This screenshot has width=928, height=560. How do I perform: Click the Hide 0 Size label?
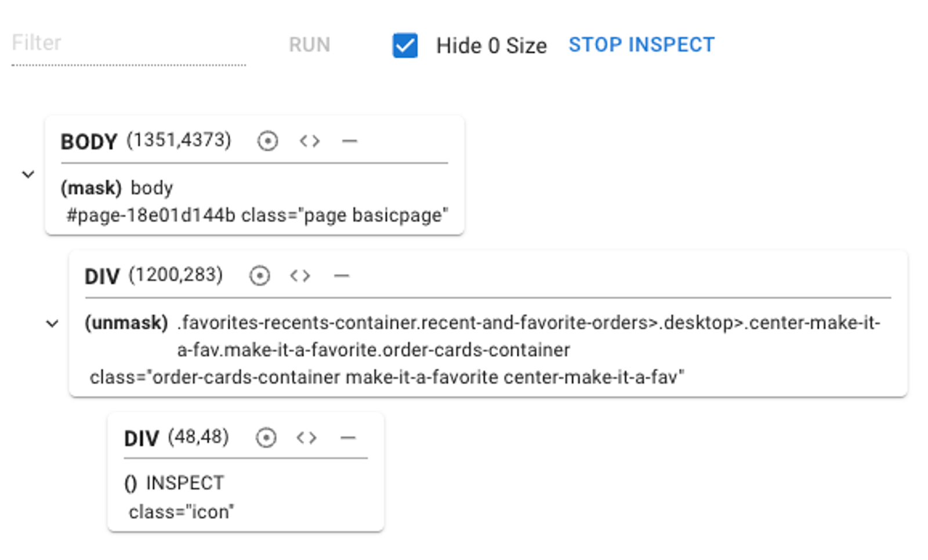[491, 45]
